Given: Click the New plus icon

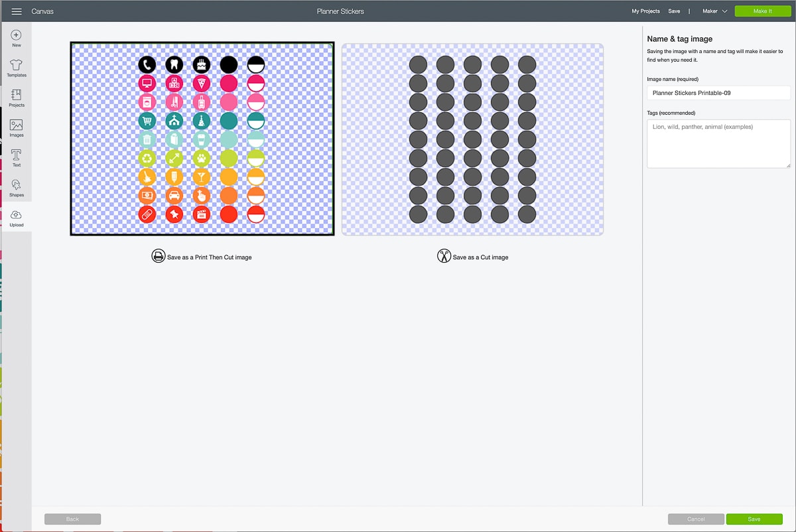Looking at the screenshot, I should pos(17,35).
